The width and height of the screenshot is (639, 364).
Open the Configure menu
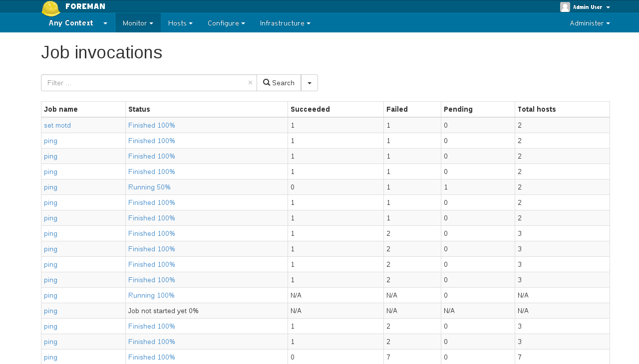pyautogui.click(x=226, y=23)
